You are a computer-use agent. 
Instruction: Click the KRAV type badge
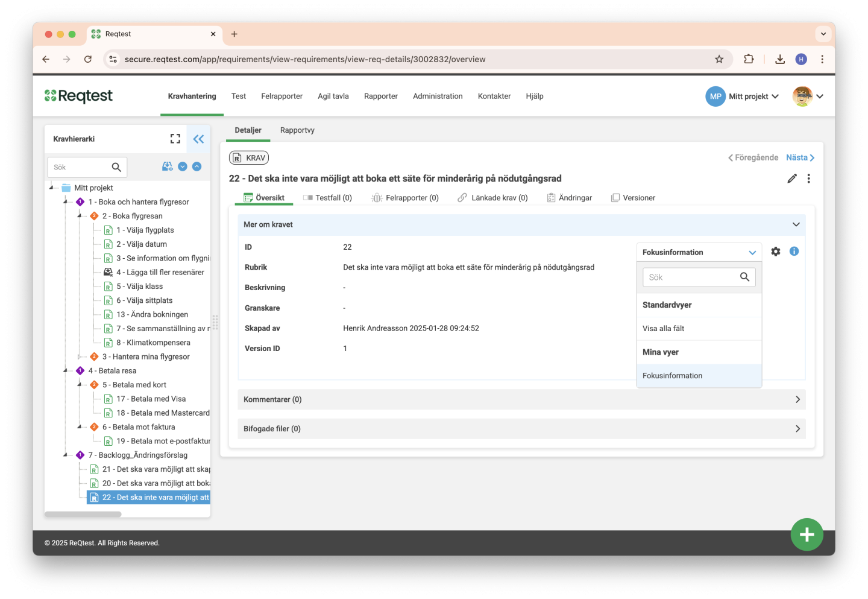249,158
